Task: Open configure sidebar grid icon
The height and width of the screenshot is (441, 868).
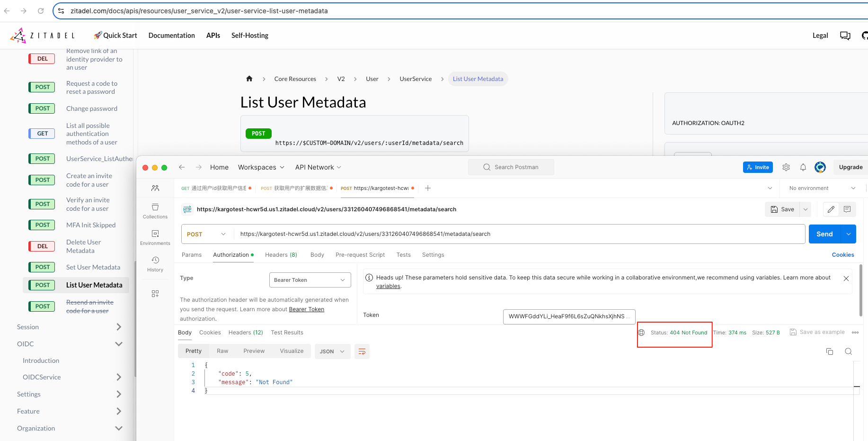Action: coord(155,294)
